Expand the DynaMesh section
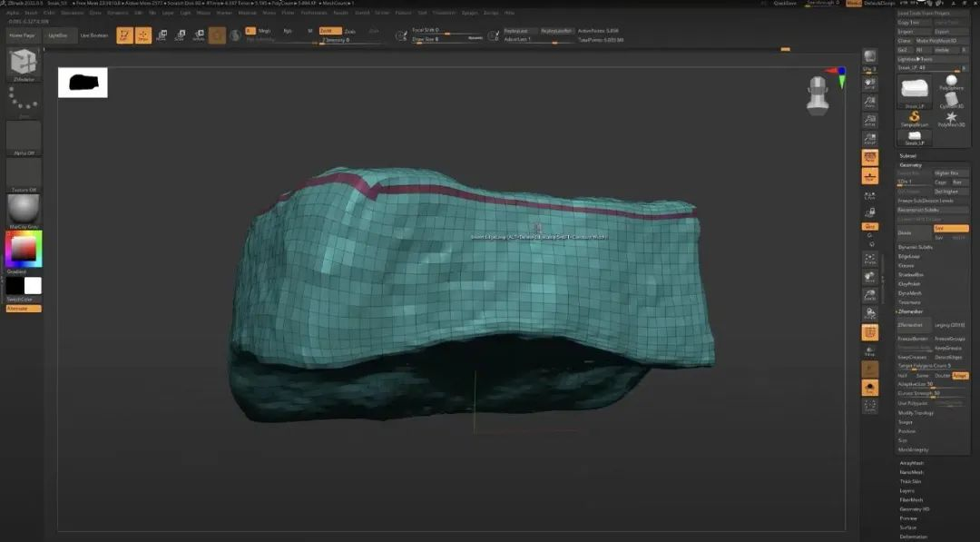Screen dimensions: 980x542 910,293
